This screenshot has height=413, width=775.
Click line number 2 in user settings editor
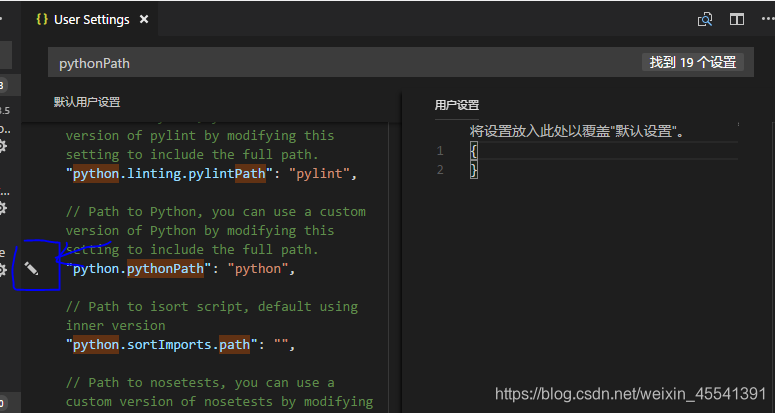point(440,170)
